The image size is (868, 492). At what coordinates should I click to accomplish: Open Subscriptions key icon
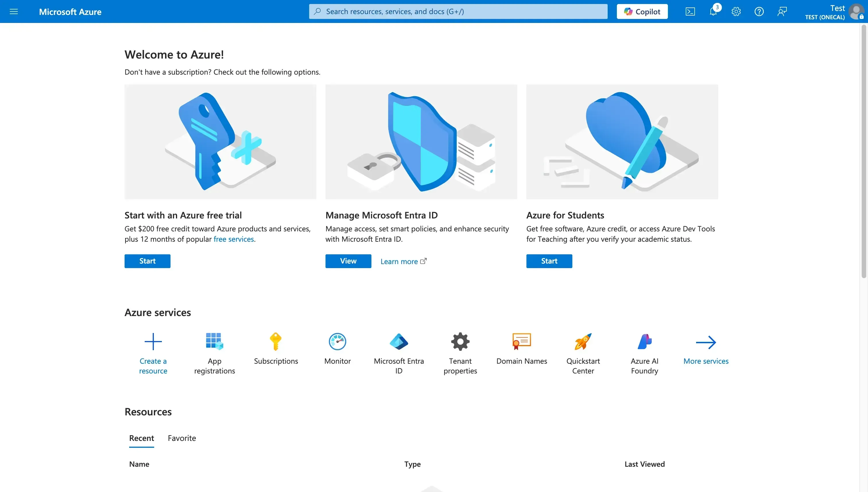(276, 341)
